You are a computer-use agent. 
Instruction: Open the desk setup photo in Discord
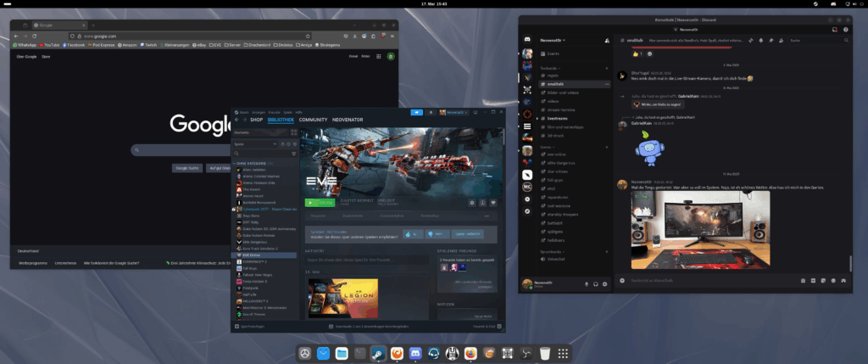click(700, 230)
